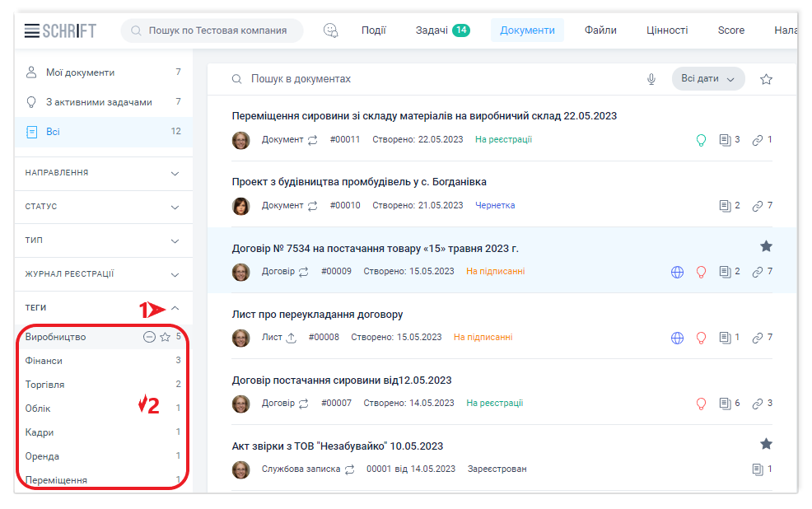Open the Файли tab
The width and height of the screenshot is (812, 509).
[x=600, y=30]
